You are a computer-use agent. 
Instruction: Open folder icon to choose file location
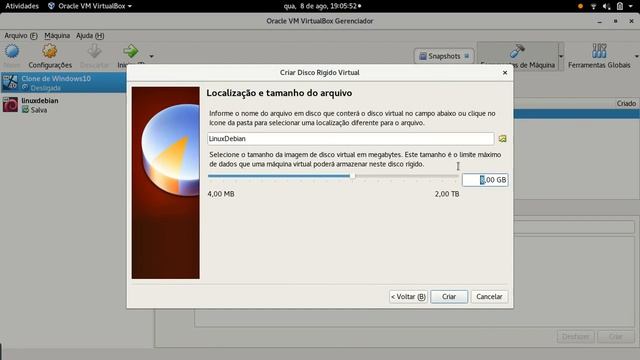502,139
